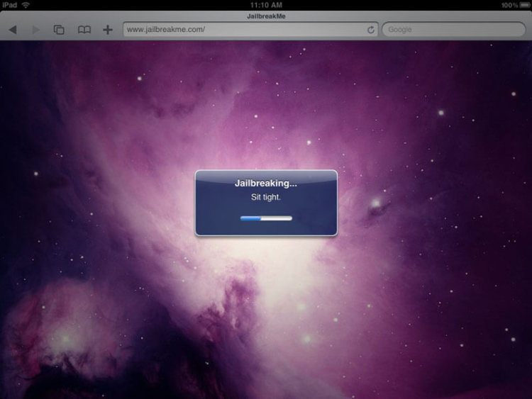Reload the page with the refresh icon
The width and height of the screenshot is (532, 399).
click(371, 30)
